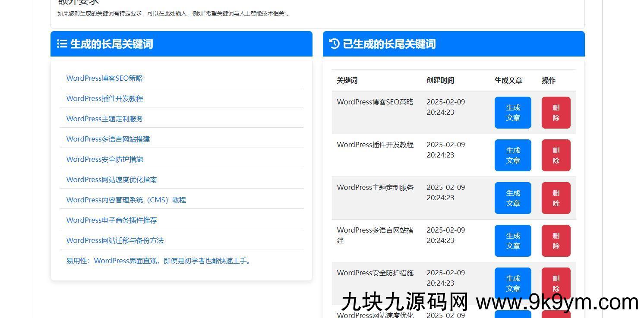
Task: Click the 创建时间 column header
Action: [x=440, y=80]
